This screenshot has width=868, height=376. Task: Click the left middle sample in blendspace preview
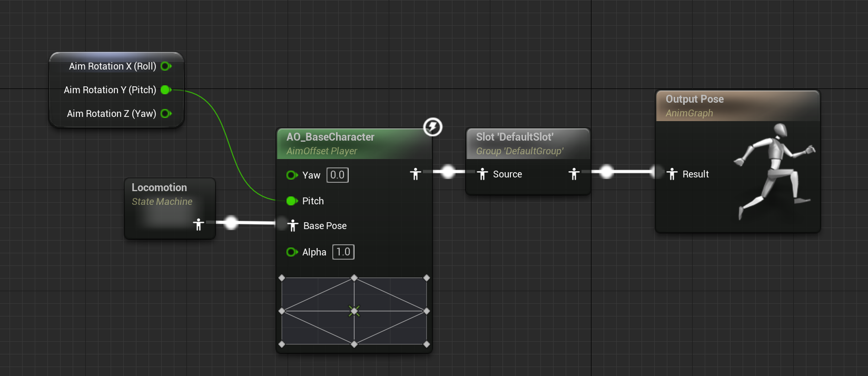coord(282,311)
